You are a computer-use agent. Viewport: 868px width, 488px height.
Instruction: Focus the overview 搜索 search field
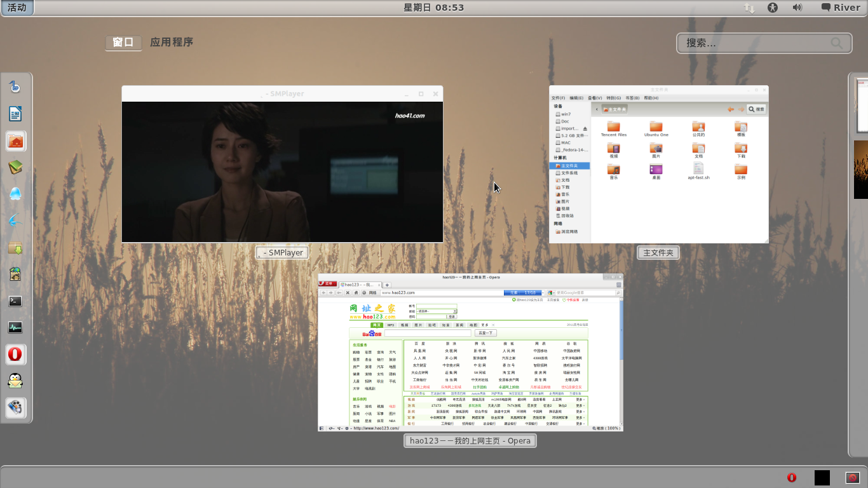763,43
